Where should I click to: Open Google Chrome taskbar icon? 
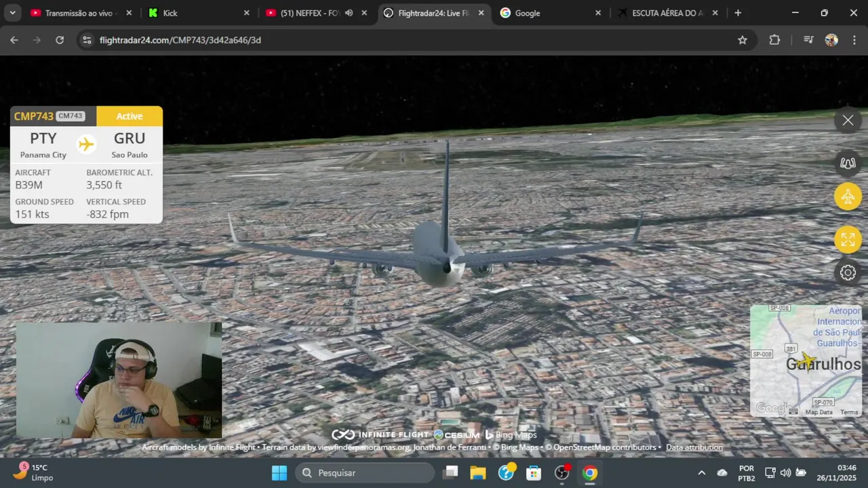coord(590,472)
